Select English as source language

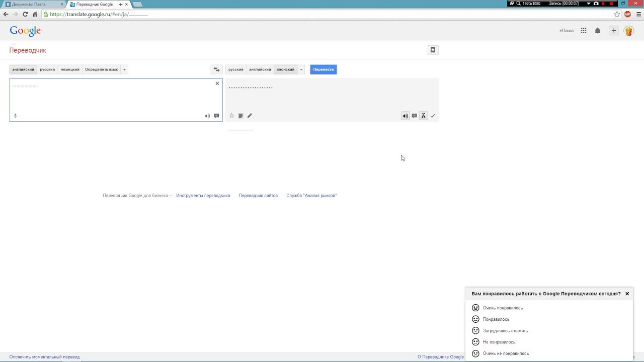pos(23,69)
